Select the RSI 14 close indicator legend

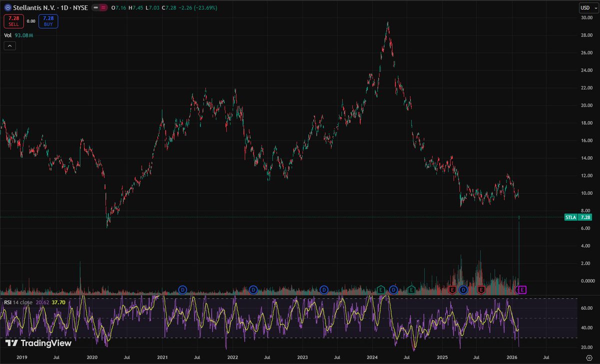click(18, 302)
